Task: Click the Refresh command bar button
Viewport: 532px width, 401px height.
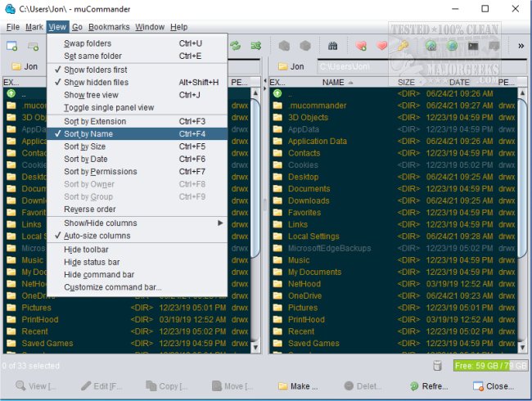Action: coord(428,386)
